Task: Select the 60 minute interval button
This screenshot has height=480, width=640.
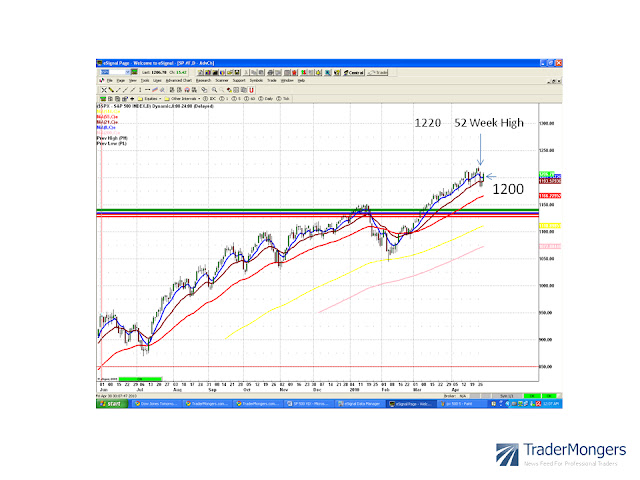Action: pyautogui.click(x=249, y=99)
